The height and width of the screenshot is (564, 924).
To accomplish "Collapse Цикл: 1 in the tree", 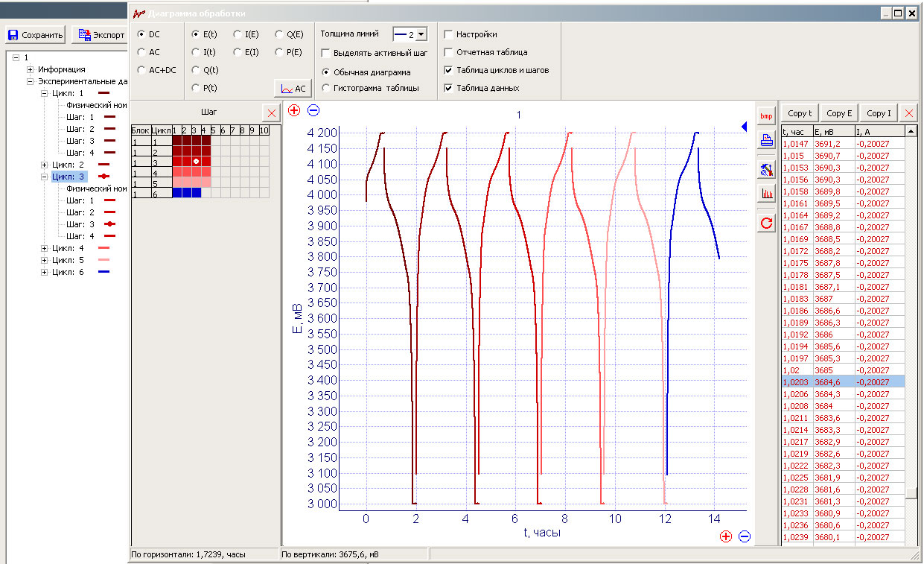I will (x=44, y=93).
